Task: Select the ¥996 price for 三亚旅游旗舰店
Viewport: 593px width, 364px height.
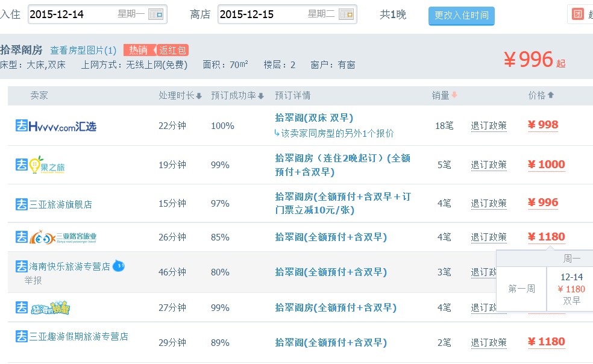Action: (x=543, y=202)
